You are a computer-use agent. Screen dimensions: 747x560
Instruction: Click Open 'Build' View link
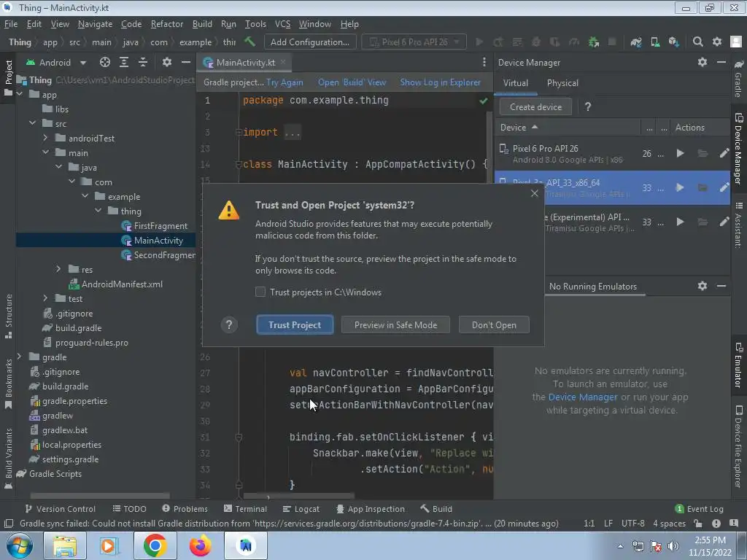352,82
